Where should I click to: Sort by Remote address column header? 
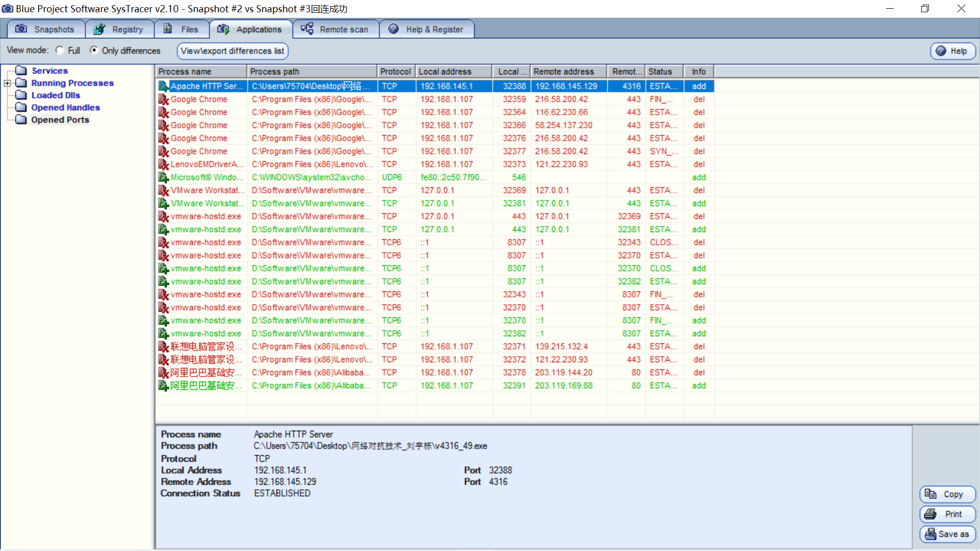[x=563, y=71]
